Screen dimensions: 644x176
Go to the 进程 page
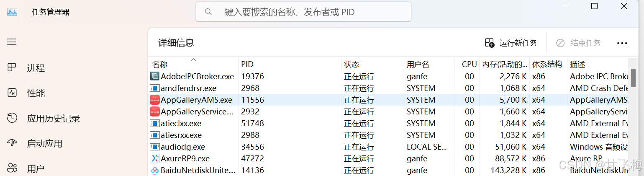[36, 68]
